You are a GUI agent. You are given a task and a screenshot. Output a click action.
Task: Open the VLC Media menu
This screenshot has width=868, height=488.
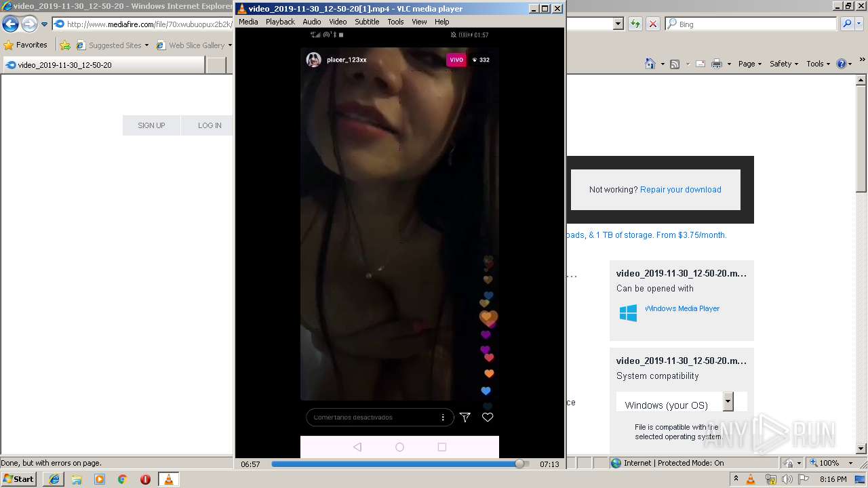[248, 22]
